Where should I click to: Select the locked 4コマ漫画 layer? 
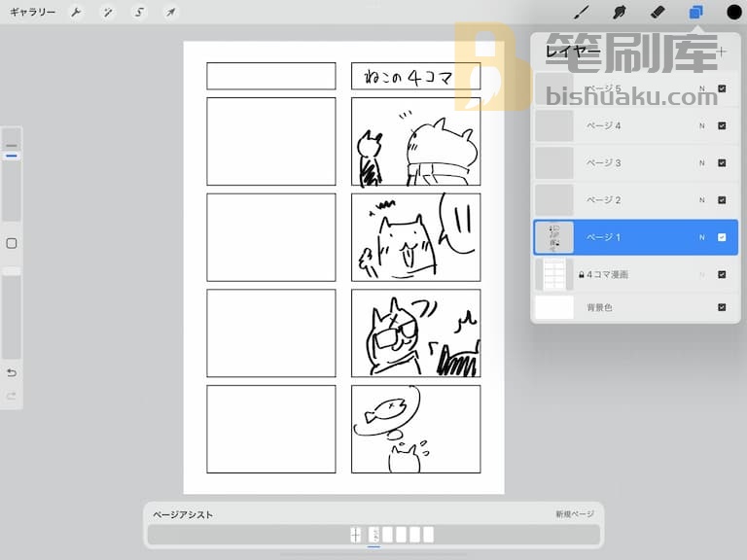[636, 274]
